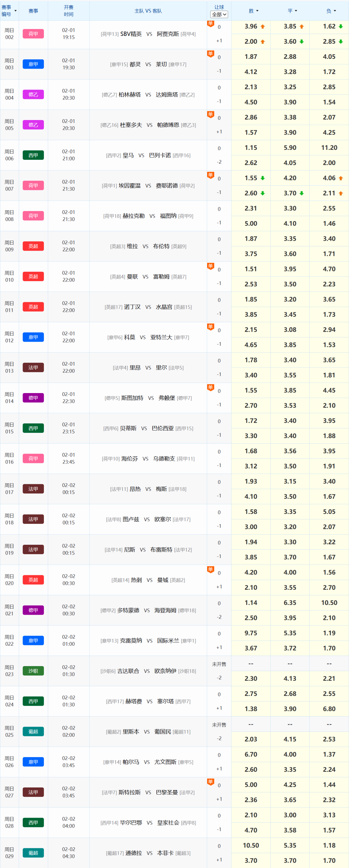Select lose odds 1.19 for 国际米兰
Screen dimensions: 349x868
(329, 633)
